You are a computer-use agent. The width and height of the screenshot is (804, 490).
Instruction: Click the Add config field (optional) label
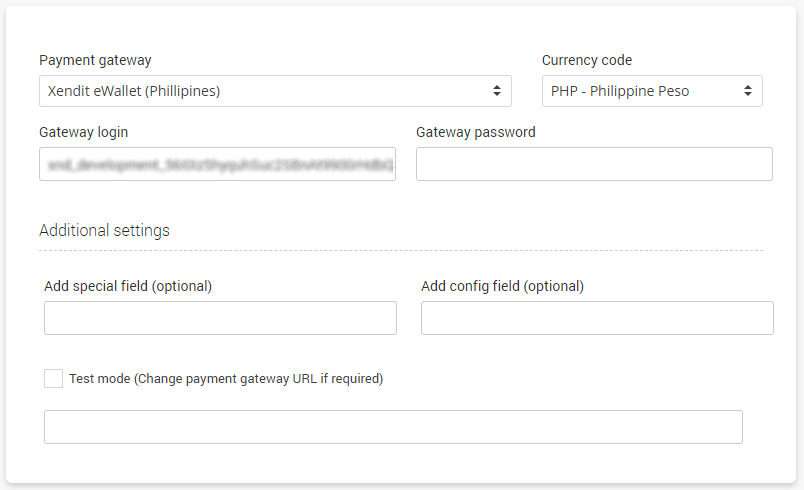502,286
